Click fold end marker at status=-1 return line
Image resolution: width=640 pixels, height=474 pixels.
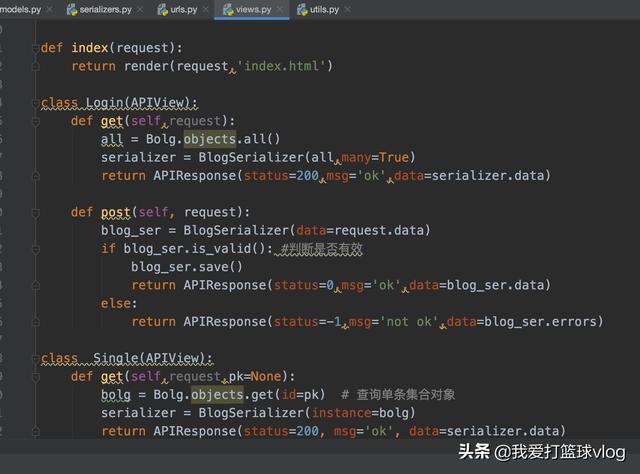36,322
